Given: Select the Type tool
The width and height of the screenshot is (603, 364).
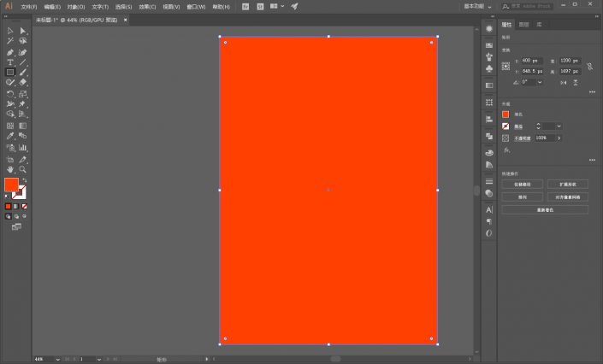Looking at the screenshot, I should tap(10, 62).
